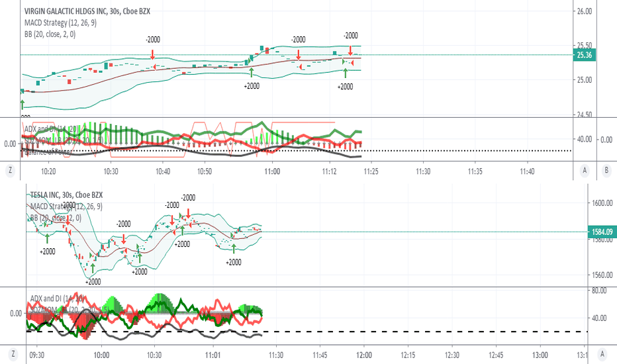Select the ADX and DI legend in Virgin Galactic pane

[x=51, y=128]
